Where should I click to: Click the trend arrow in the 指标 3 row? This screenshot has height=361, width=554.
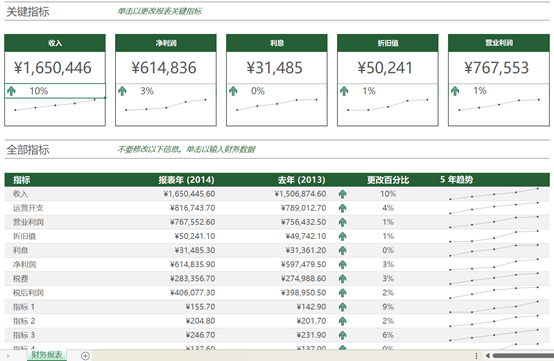click(x=342, y=335)
